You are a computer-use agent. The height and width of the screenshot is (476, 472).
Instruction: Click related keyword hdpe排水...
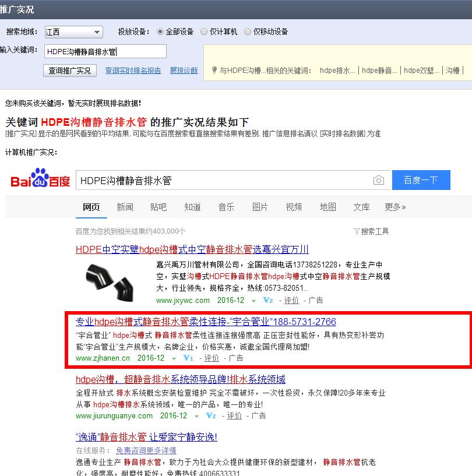pos(337,70)
